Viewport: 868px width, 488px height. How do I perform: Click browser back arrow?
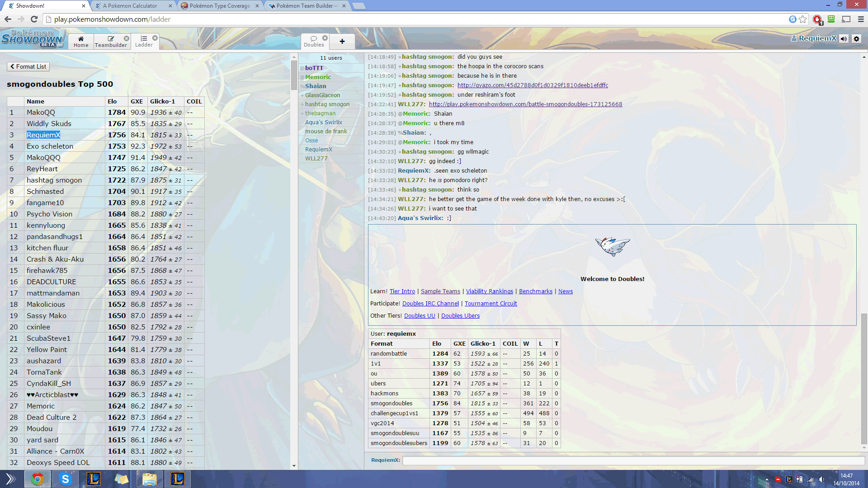coord(8,19)
